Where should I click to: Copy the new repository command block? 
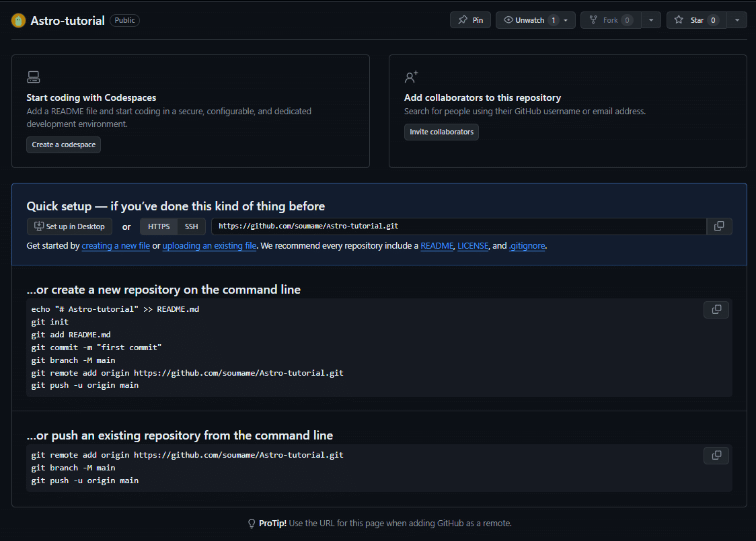(716, 310)
